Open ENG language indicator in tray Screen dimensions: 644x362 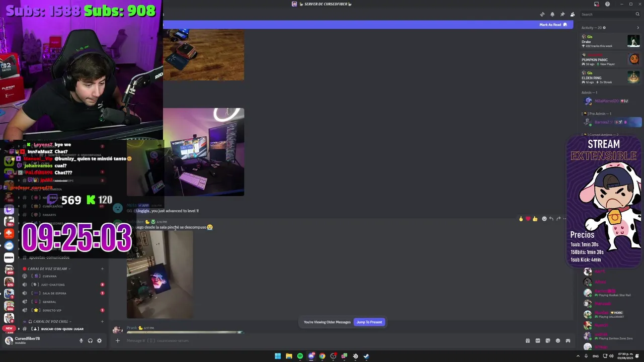(x=596, y=356)
